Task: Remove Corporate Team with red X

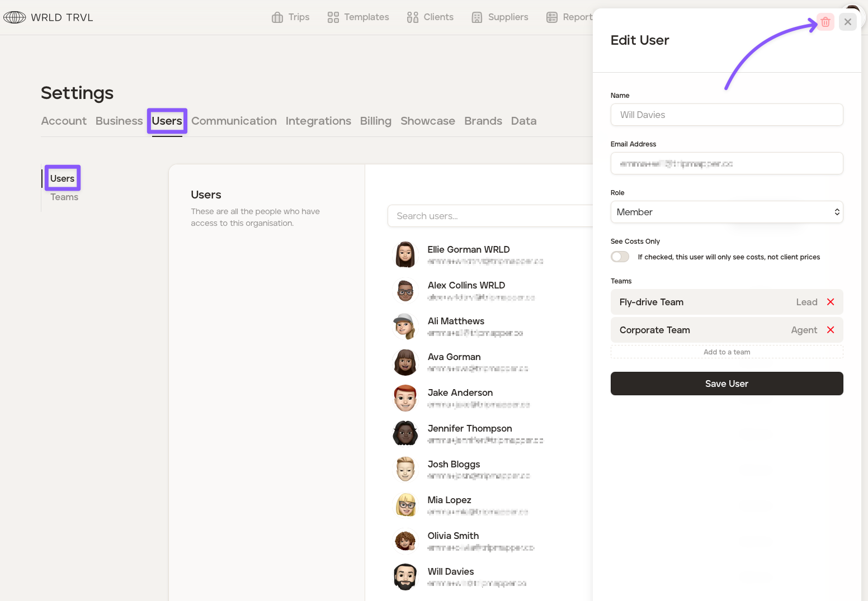Action: pyautogui.click(x=831, y=330)
